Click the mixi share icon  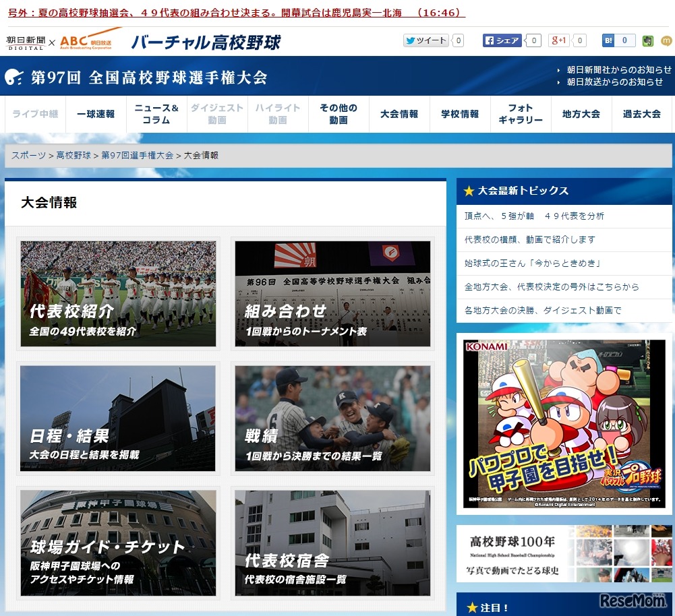pyautogui.click(x=666, y=40)
